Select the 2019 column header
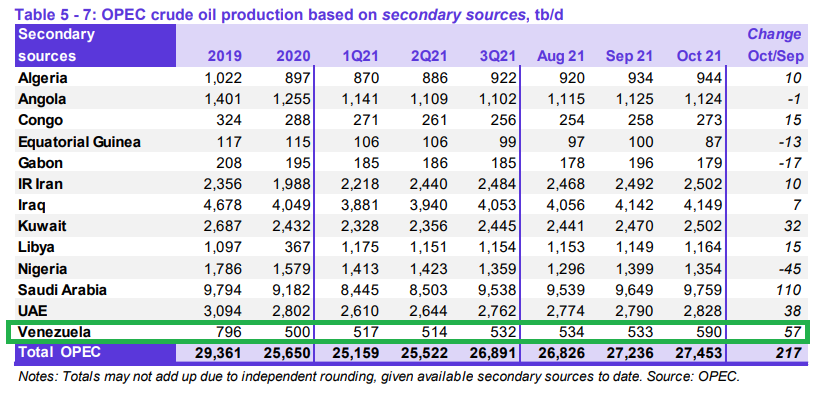Image resolution: width=825 pixels, height=396 pixels. click(x=225, y=56)
